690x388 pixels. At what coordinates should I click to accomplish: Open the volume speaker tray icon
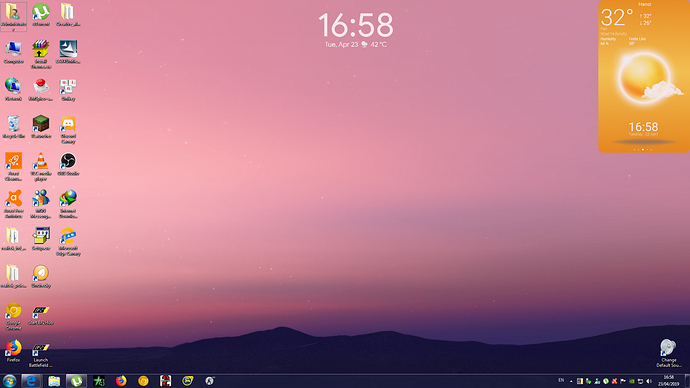(649, 381)
